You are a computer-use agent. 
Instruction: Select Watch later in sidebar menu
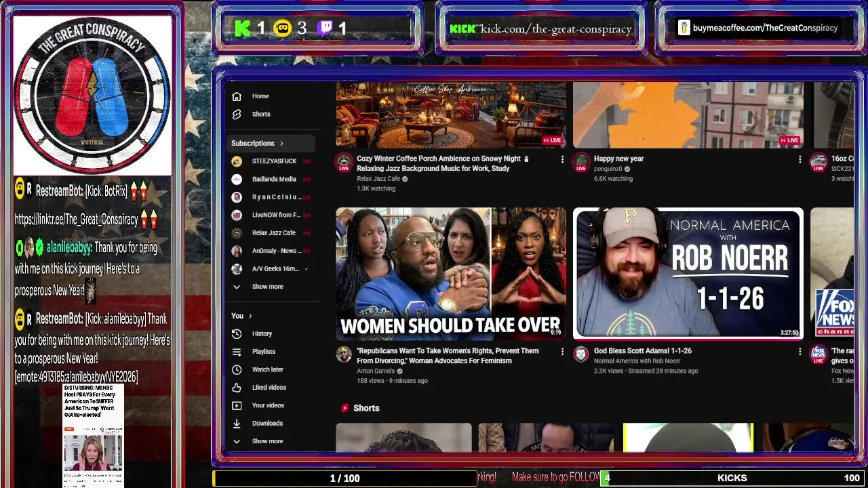pyautogui.click(x=268, y=369)
